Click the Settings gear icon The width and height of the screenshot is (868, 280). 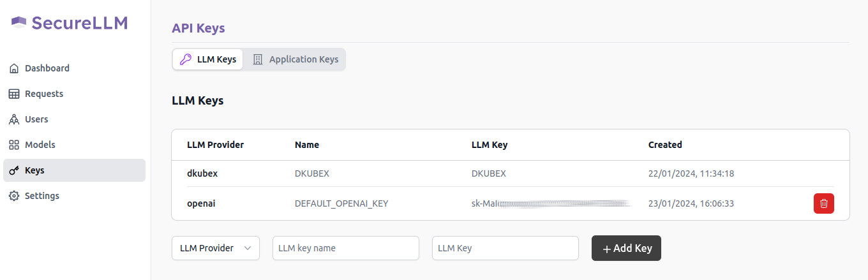click(14, 196)
